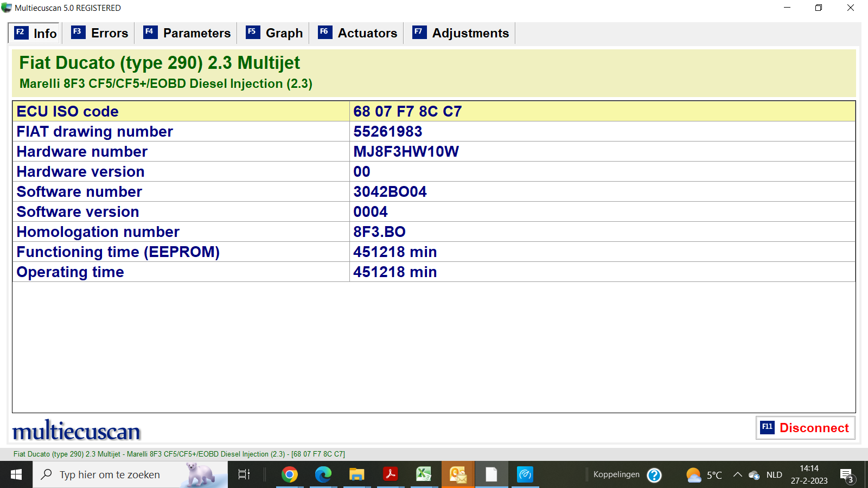
Task: Open the Adjustments tab
Action: [x=461, y=33]
